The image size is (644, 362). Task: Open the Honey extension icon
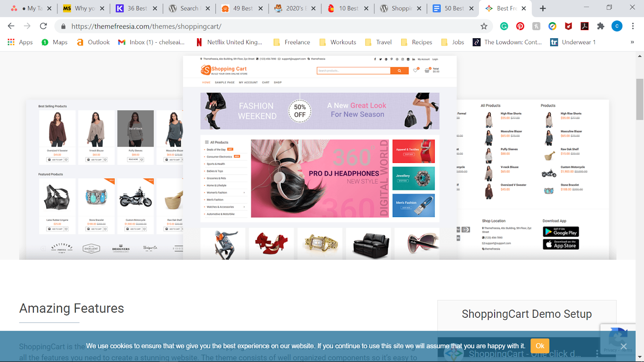point(536,26)
